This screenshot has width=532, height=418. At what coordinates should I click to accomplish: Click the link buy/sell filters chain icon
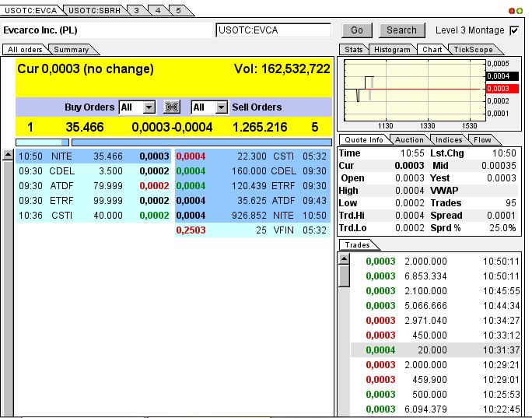point(172,107)
